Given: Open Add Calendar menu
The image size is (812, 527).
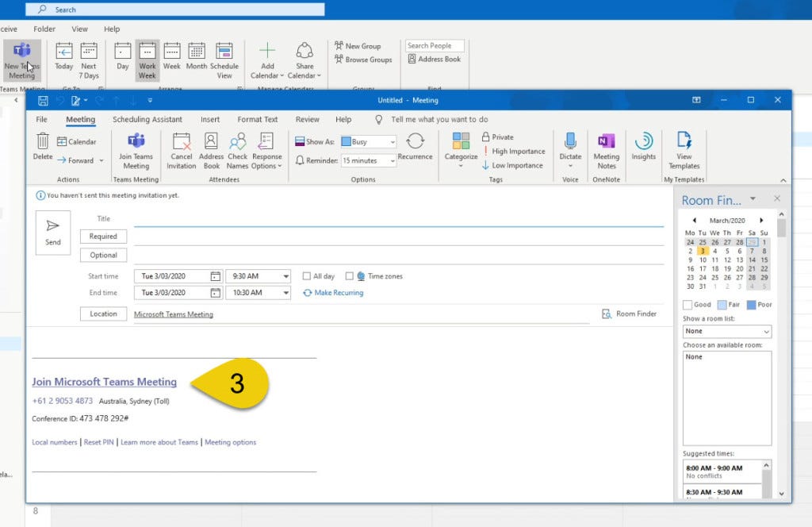Looking at the screenshot, I should coord(267,60).
